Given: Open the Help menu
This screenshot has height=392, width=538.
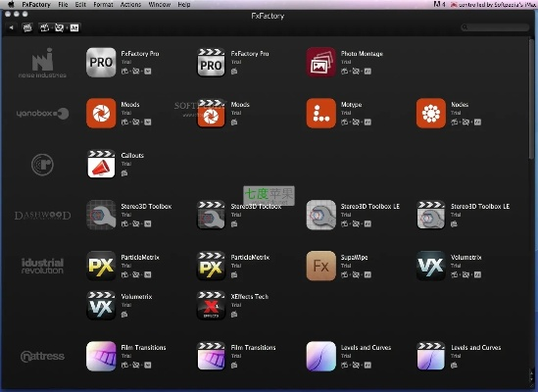Looking at the screenshot, I should tap(184, 5).
